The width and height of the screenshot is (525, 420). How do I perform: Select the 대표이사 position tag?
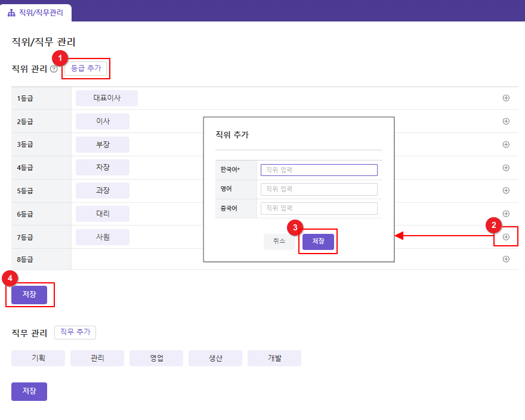click(107, 98)
